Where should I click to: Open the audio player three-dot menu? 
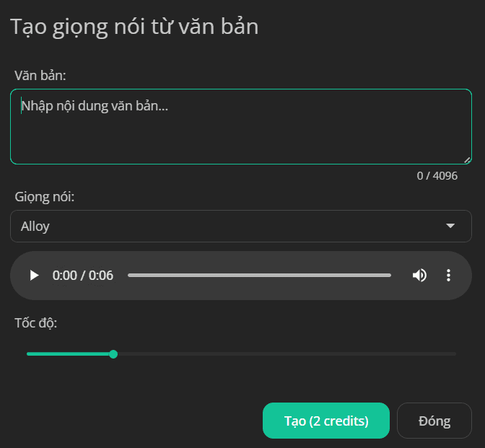pos(448,275)
